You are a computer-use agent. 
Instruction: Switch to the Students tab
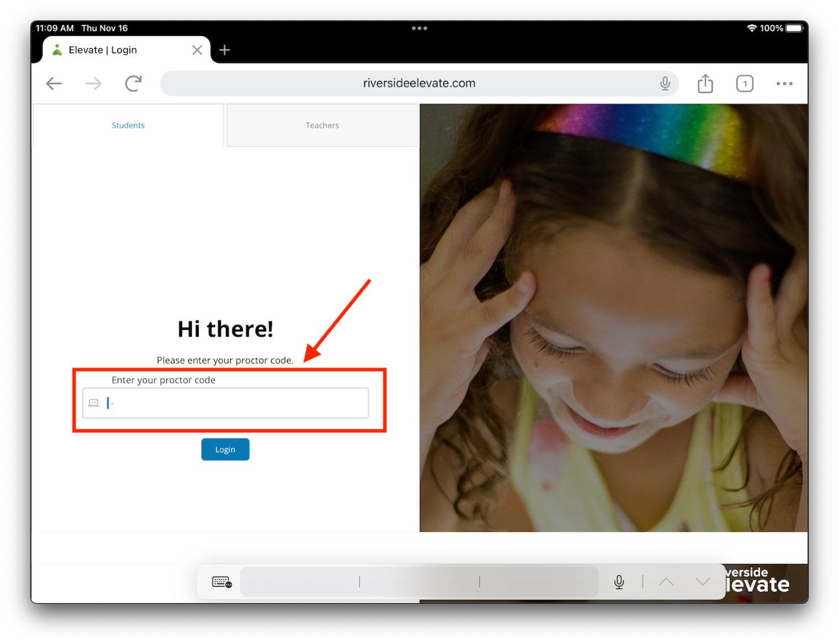pos(128,125)
